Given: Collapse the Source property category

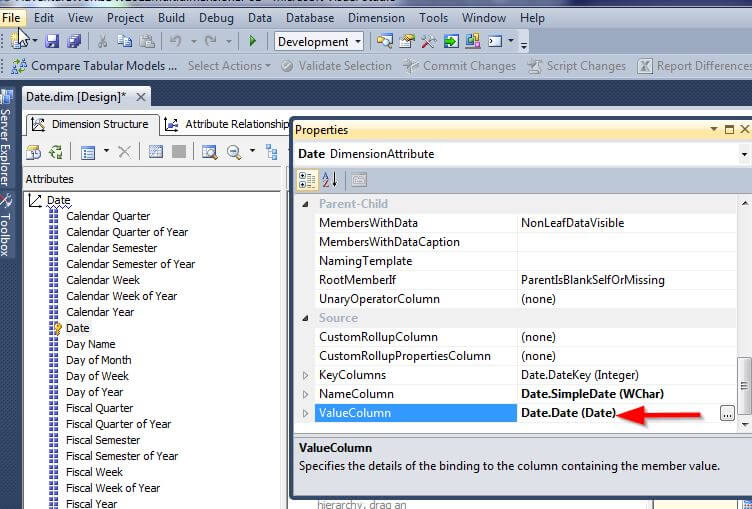Looking at the screenshot, I should pyautogui.click(x=305, y=319).
